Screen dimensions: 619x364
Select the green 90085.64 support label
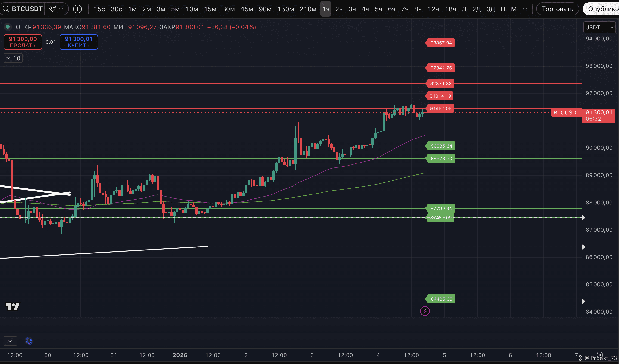coord(441,146)
